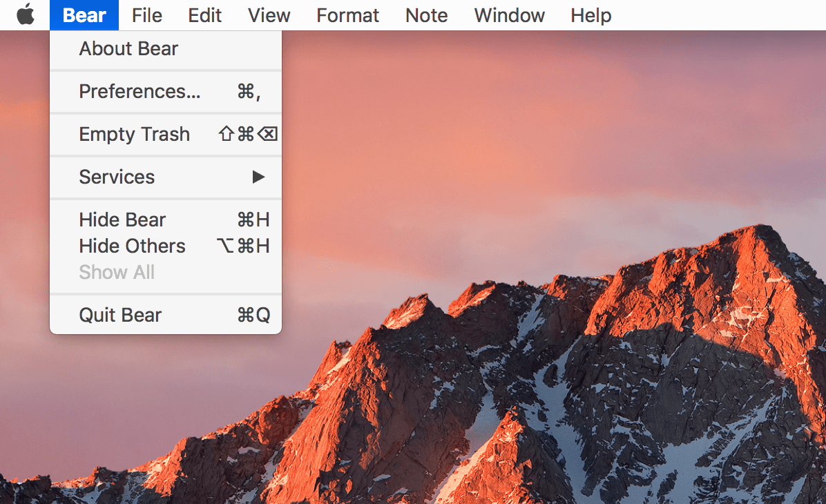
Task: Open the View menu
Action: pyautogui.click(x=269, y=15)
